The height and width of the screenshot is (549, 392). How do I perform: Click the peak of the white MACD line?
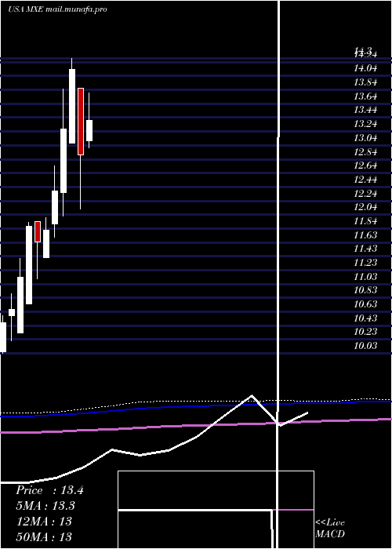coord(252,395)
